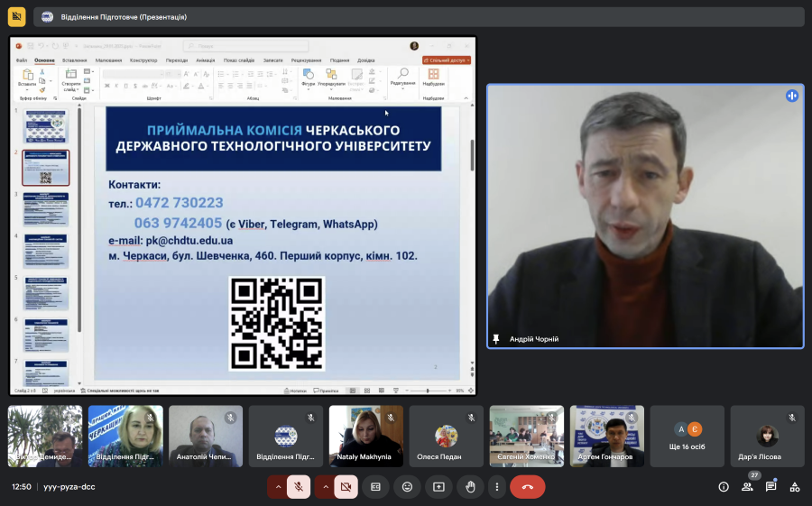Unmute the microphone in the call bar
Image resolution: width=812 pixels, height=506 pixels.
click(299, 487)
